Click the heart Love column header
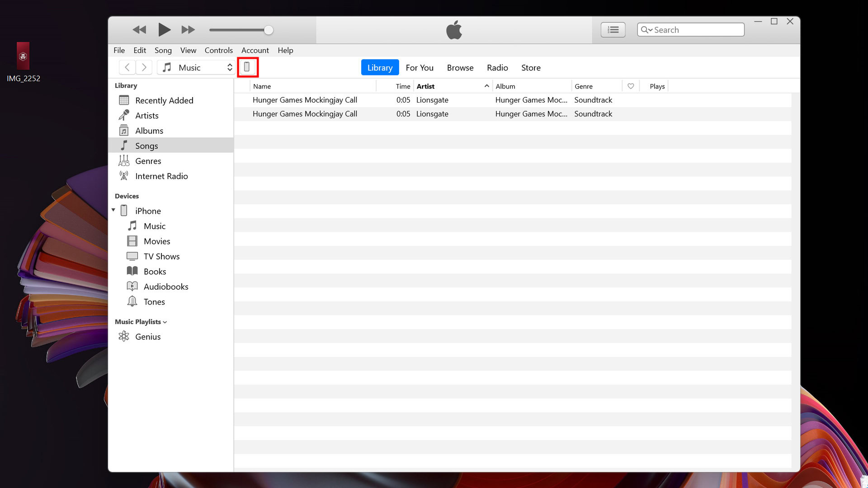Screen dimensions: 868x488 (x=631, y=86)
